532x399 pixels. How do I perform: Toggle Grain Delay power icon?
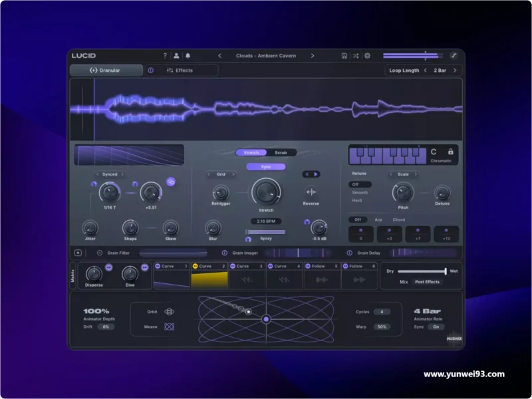350,253
